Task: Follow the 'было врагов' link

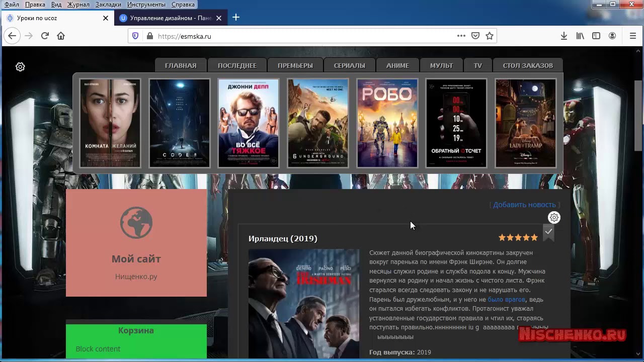Action: (507, 299)
